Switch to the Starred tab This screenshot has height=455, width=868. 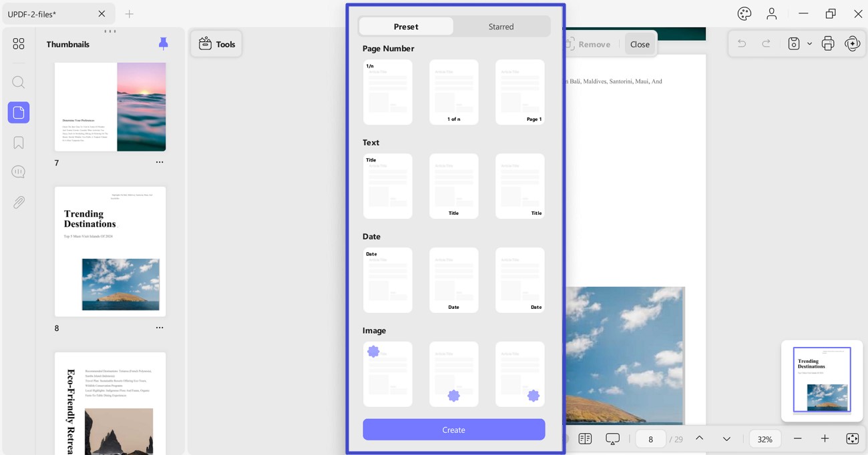click(501, 27)
